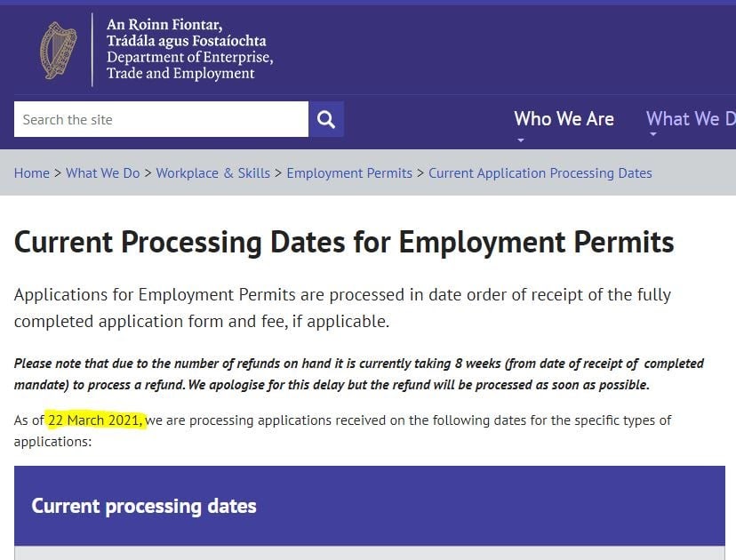
Task: Click the Department of Enterprise logo text
Action: (x=192, y=64)
